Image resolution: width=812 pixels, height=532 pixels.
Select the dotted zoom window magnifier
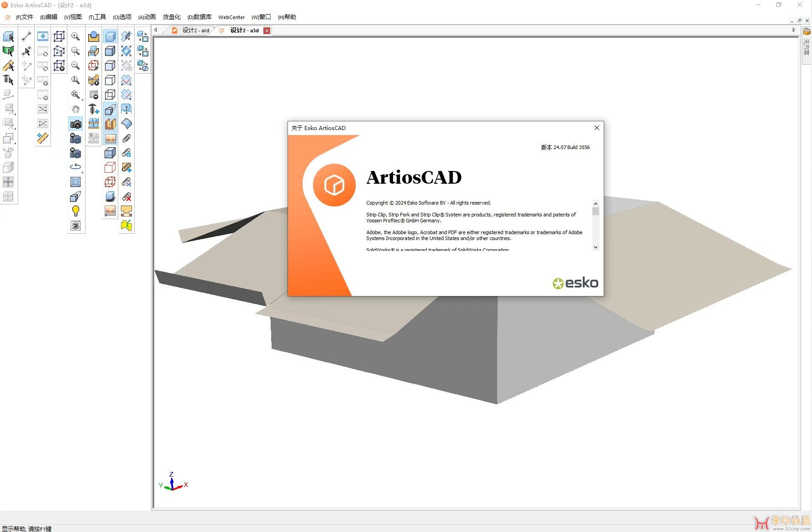tap(76, 51)
